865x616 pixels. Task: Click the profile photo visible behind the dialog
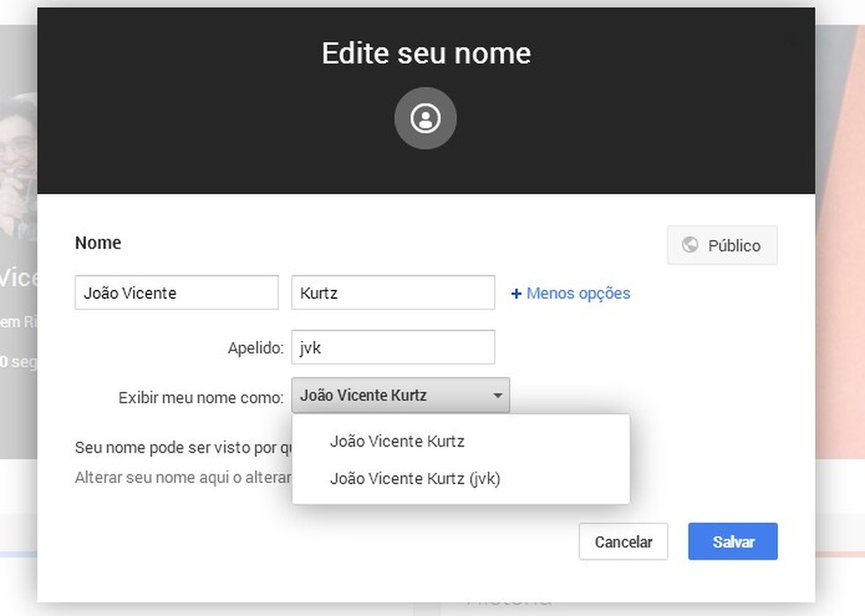pyautogui.click(x=18, y=141)
